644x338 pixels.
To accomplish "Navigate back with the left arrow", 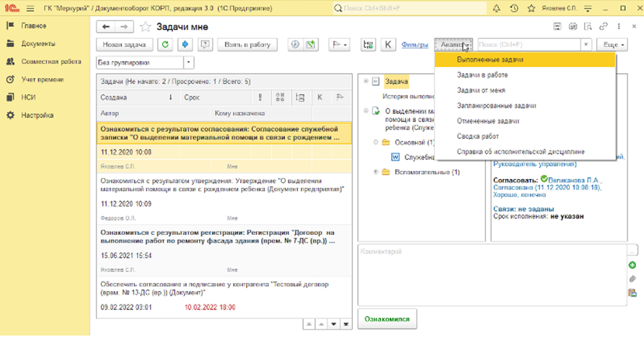I will click(106, 27).
